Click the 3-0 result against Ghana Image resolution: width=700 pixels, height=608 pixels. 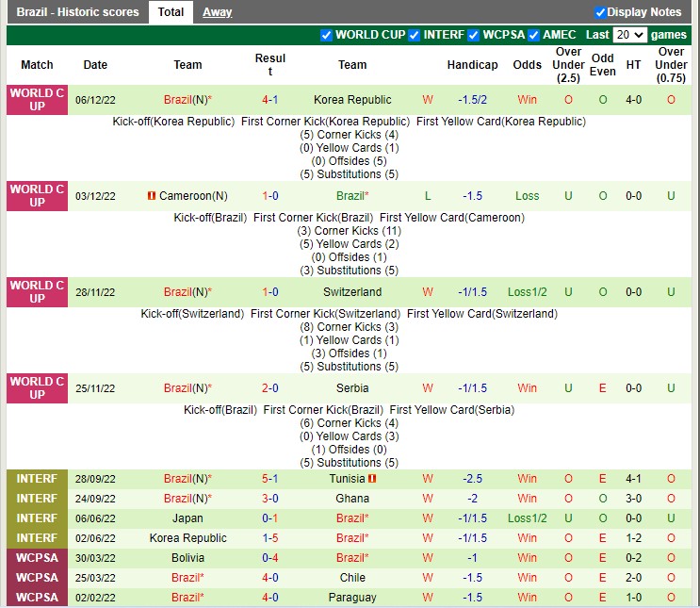[270, 498]
